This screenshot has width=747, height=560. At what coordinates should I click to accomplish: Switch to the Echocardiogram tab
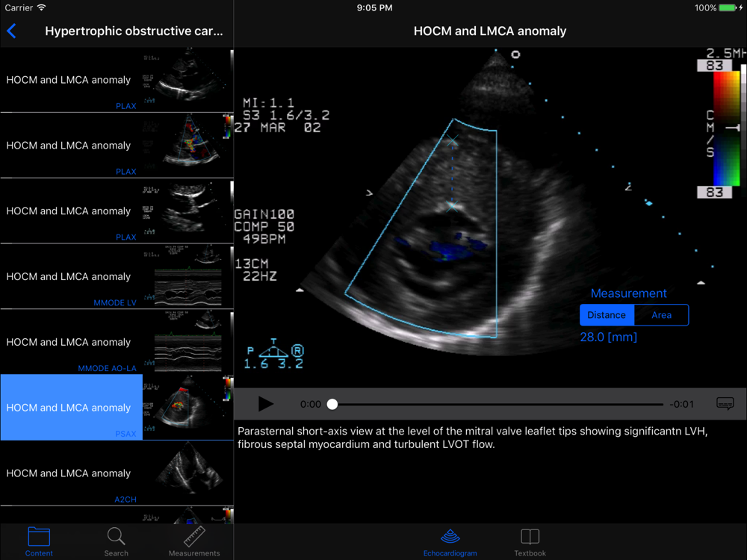tap(450, 542)
